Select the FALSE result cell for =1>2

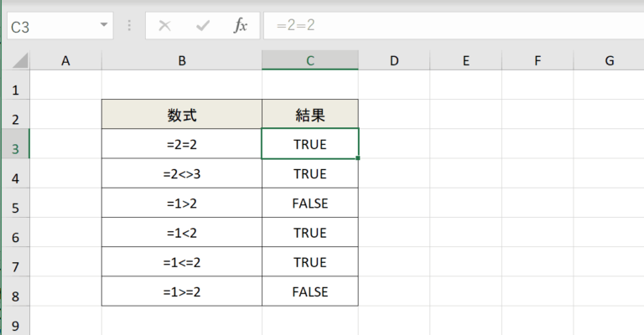point(309,204)
